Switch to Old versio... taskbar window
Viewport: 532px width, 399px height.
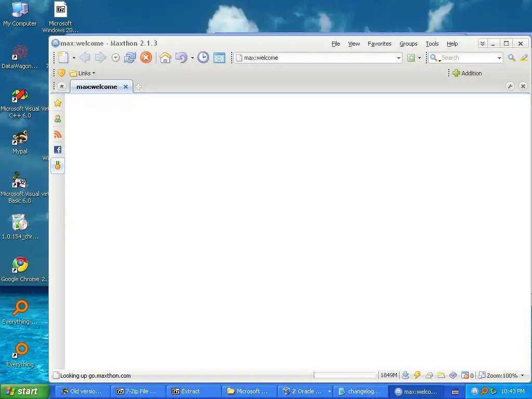[x=83, y=391]
